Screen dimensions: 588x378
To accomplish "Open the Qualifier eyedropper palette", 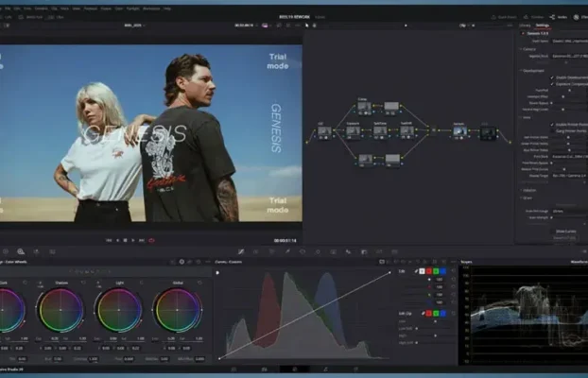I will [287, 251].
